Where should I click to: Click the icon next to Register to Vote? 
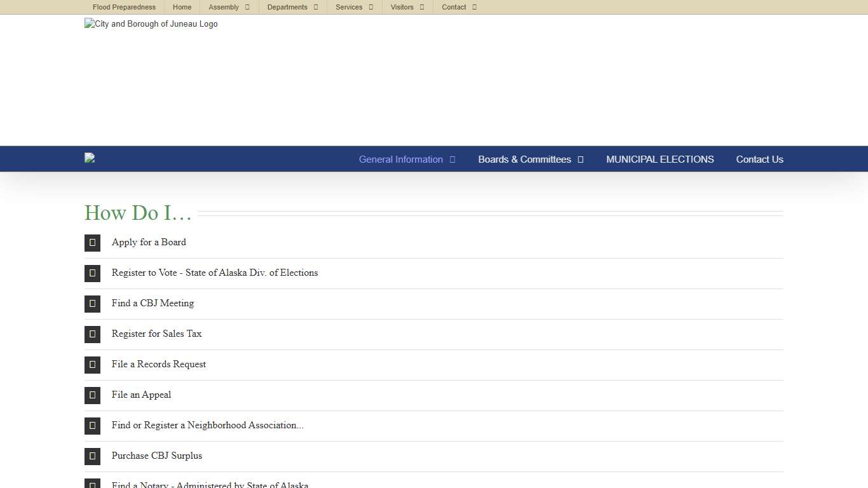point(92,273)
